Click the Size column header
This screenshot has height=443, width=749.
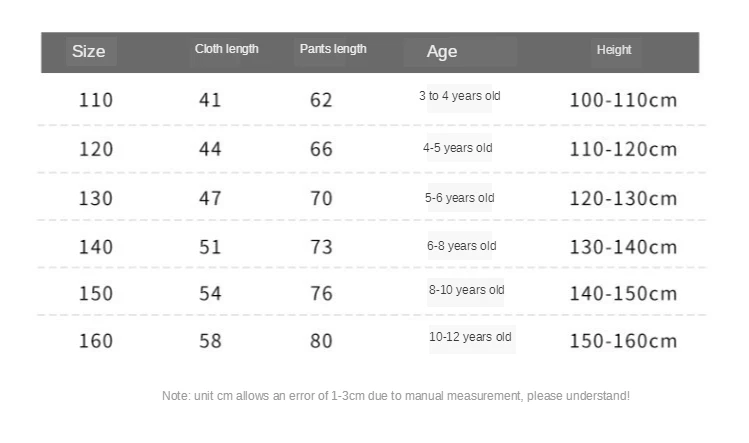89,51
